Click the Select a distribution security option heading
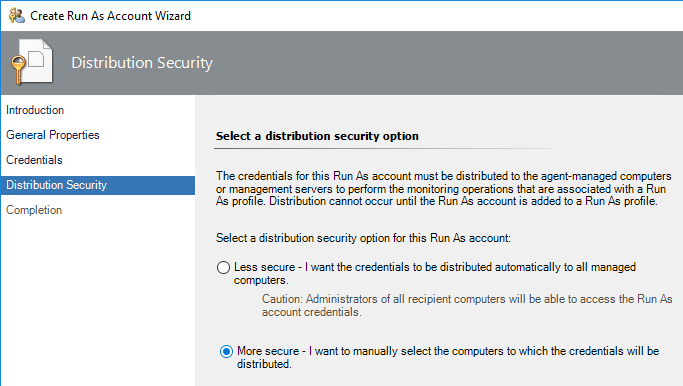The width and height of the screenshot is (683, 386). [x=317, y=136]
